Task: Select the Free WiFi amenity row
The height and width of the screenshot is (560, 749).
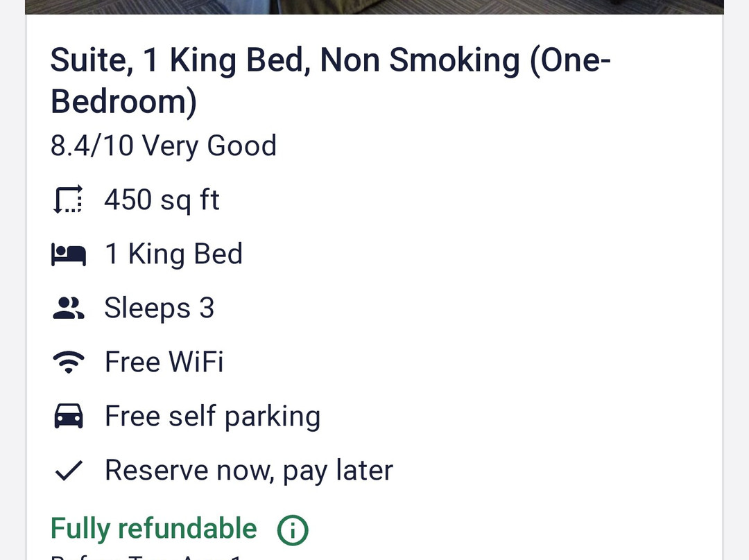Action: point(164,361)
